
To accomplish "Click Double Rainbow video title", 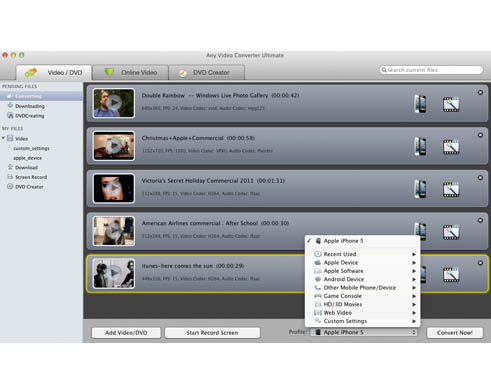I will (x=220, y=95).
